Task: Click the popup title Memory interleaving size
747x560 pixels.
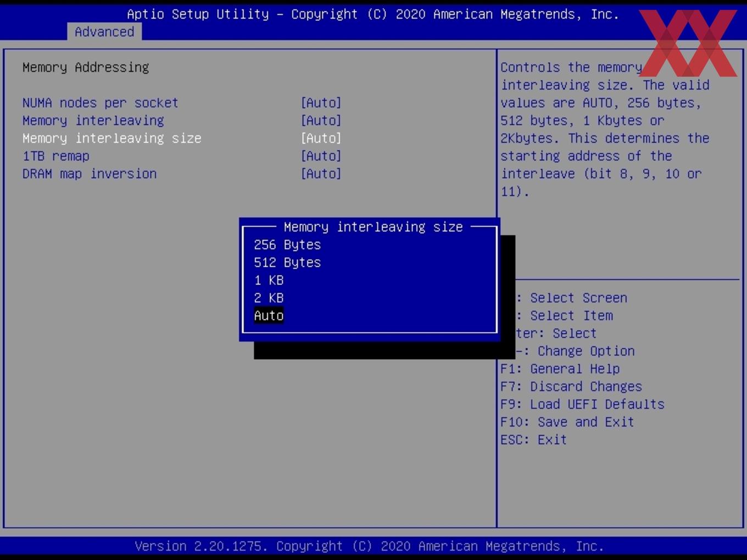Action: [x=374, y=227]
